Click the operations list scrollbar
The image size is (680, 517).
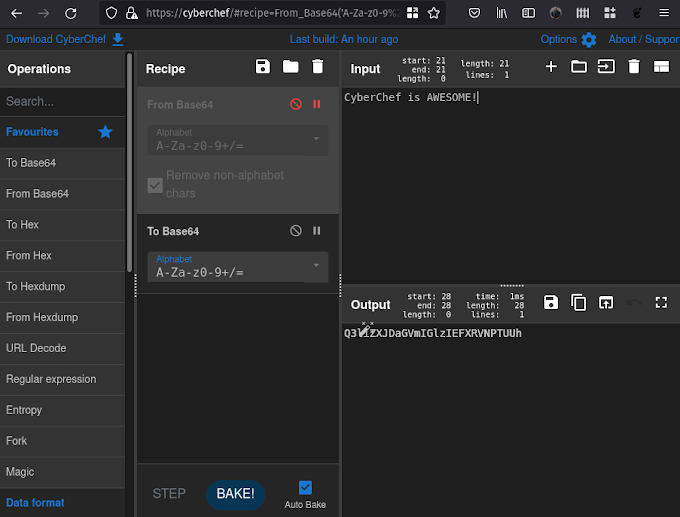pos(129,163)
